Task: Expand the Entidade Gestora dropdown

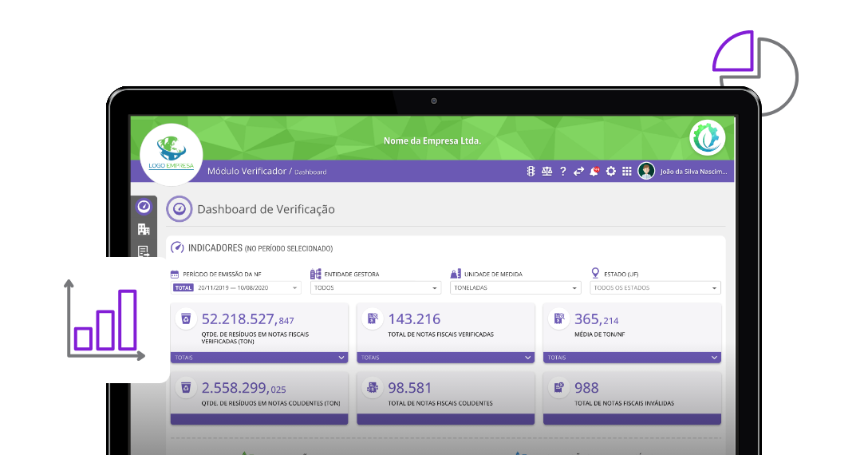Action: [x=375, y=288]
